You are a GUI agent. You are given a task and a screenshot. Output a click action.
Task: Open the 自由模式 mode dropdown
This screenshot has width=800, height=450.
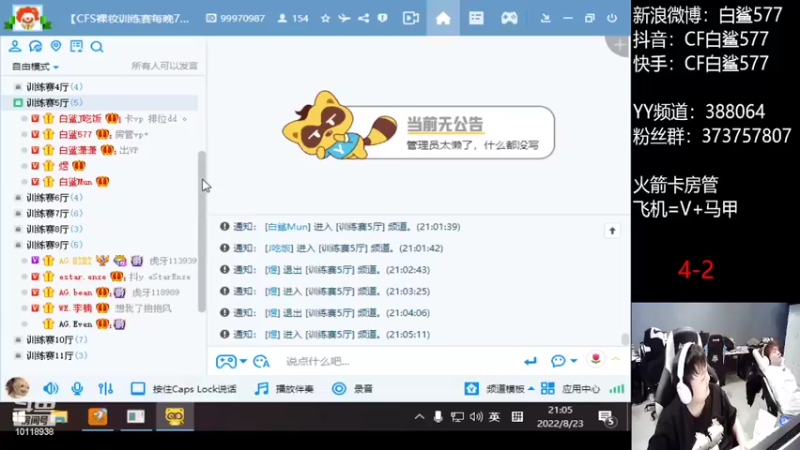coord(35,66)
